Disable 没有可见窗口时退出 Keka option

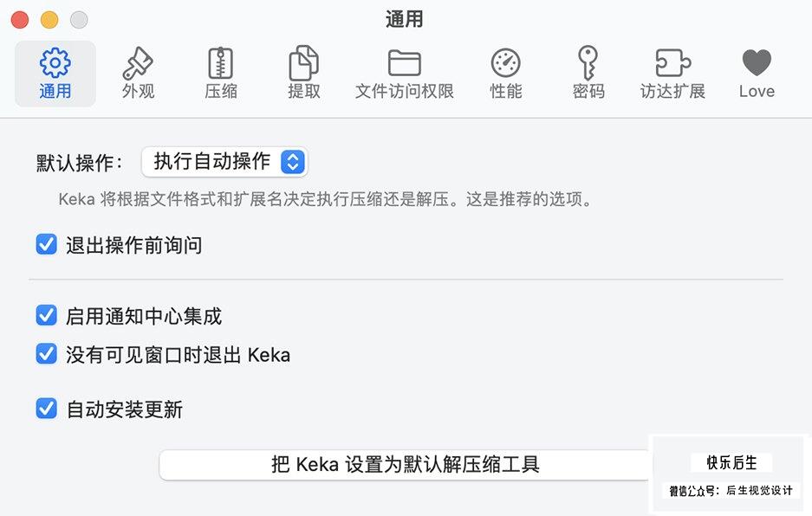(46, 354)
